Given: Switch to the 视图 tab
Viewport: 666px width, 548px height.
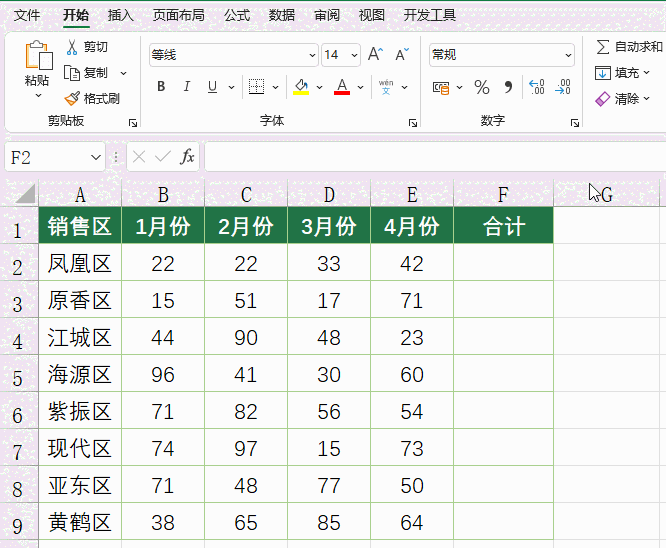Looking at the screenshot, I should click(x=372, y=15).
